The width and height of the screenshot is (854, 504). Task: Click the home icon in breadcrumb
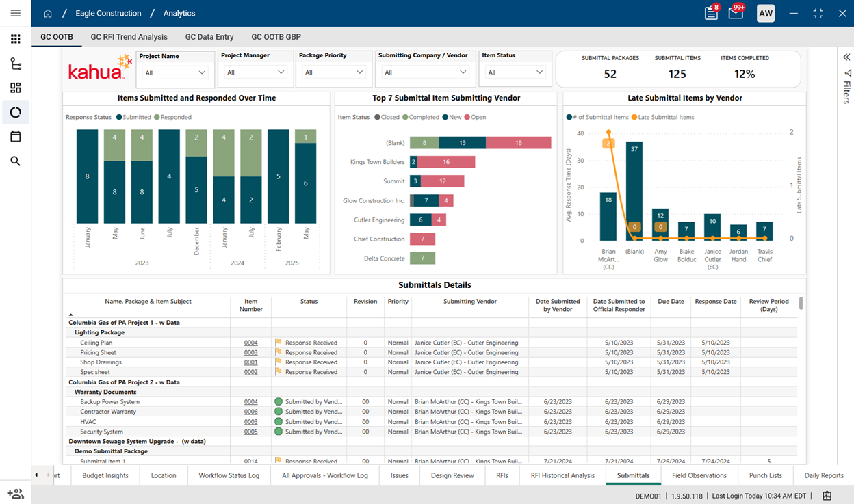pos(47,14)
